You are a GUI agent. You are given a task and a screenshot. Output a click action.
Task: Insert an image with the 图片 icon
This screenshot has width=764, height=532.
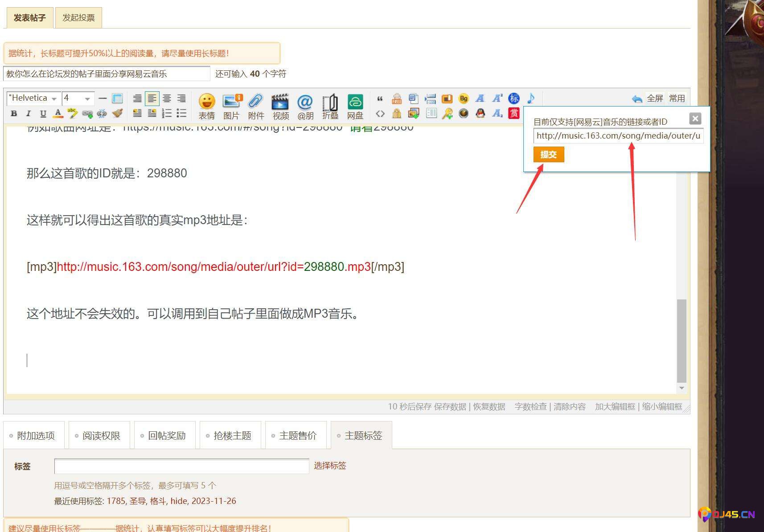[x=231, y=102]
